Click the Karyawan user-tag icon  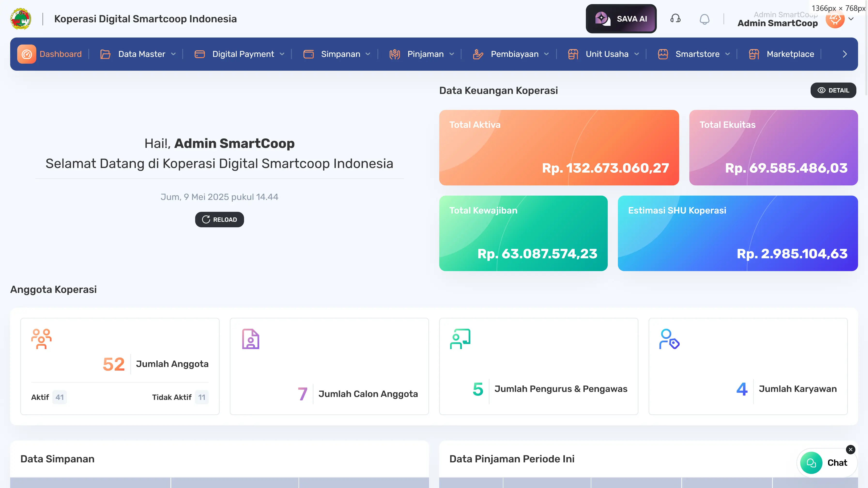coord(669,339)
